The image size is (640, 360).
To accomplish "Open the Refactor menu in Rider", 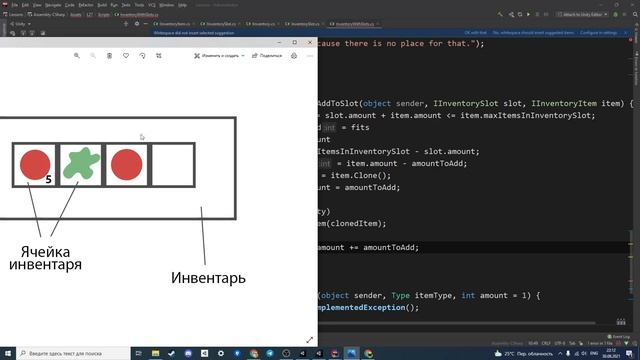I will (86, 5).
